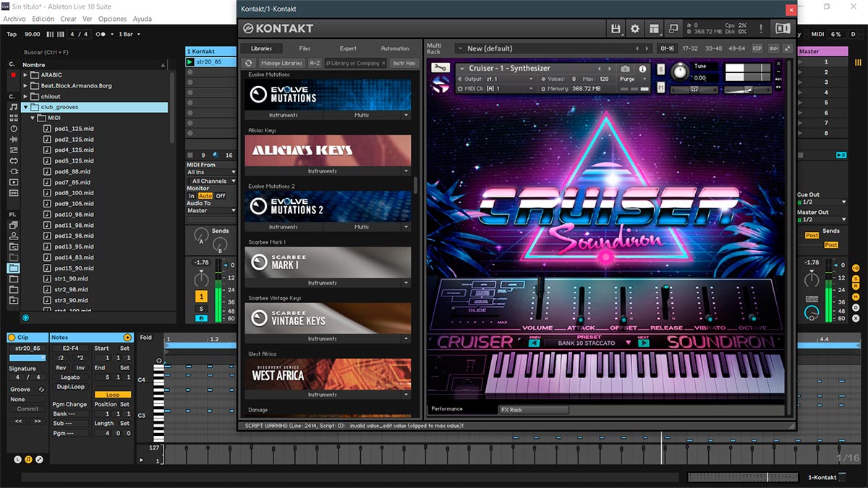
Task: Adjust the Cruiser Tune knob
Action: [x=681, y=72]
